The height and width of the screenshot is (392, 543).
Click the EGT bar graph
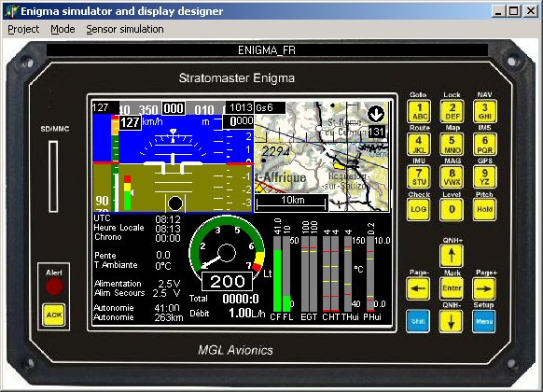309,273
